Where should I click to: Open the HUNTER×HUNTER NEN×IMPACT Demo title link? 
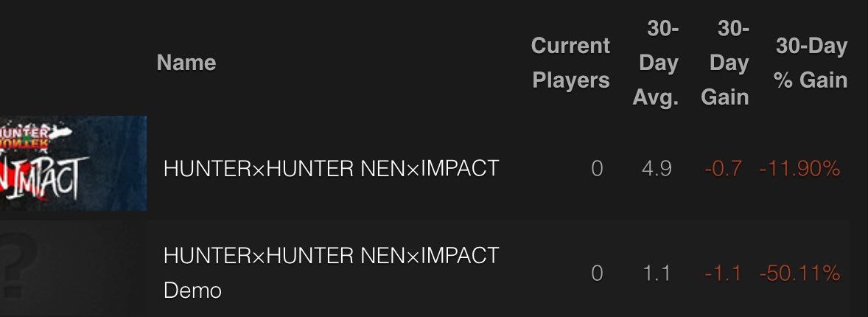[331, 257]
